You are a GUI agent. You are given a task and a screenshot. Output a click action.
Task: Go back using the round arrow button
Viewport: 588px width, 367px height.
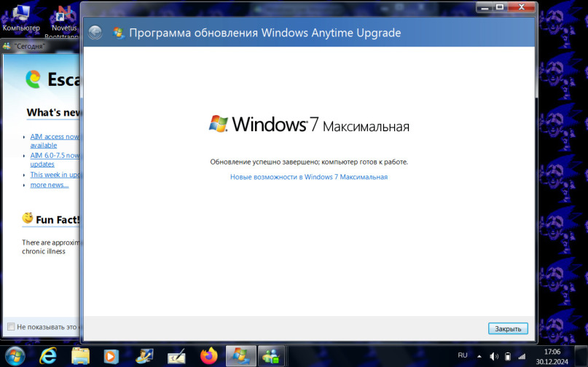pyautogui.click(x=95, y=33)
